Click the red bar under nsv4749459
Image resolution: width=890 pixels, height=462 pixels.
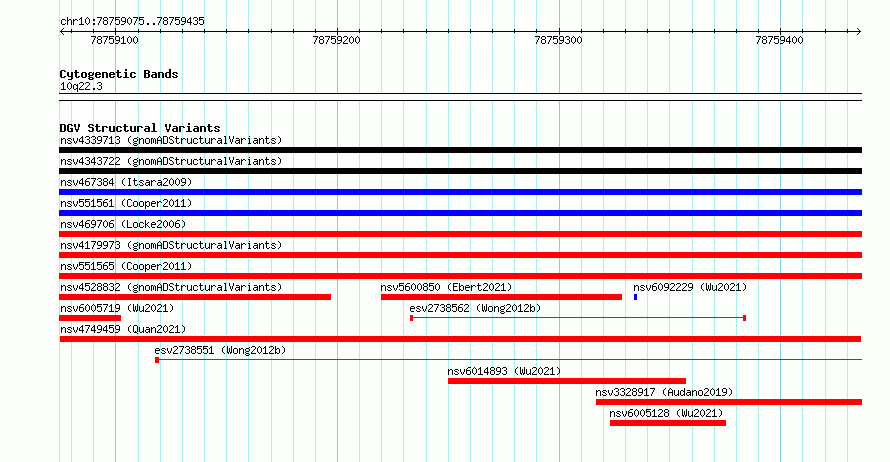point(460,339)
